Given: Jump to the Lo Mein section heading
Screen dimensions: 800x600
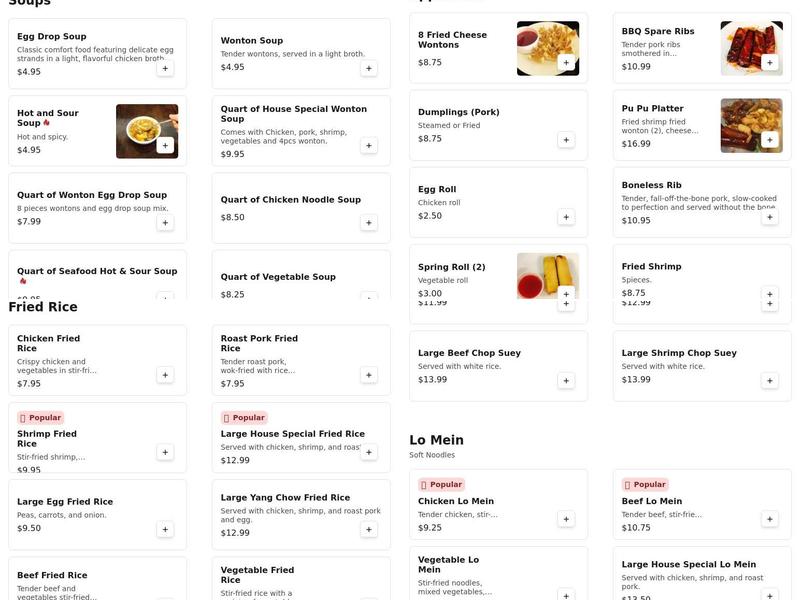Looking at the screenshot, I should tap(436, 440).
